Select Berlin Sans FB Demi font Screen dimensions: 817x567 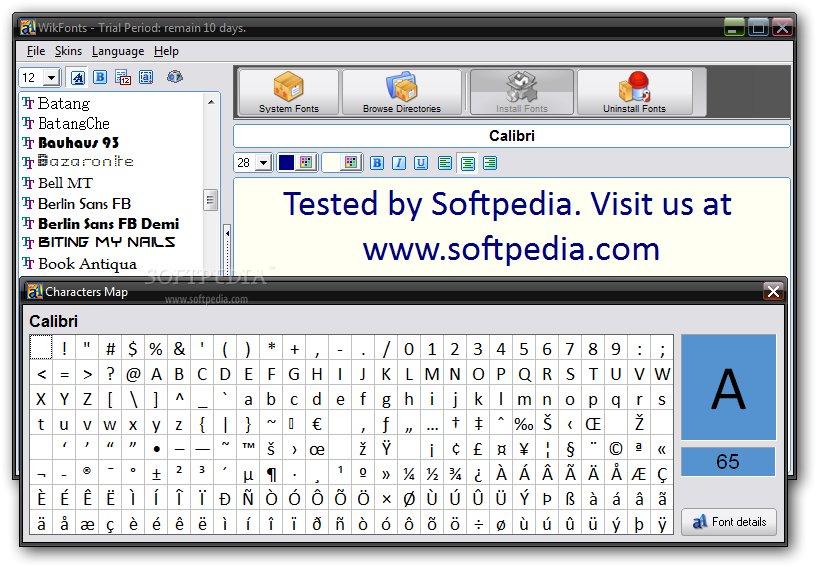pyautogui.click(x=108, y=224)
